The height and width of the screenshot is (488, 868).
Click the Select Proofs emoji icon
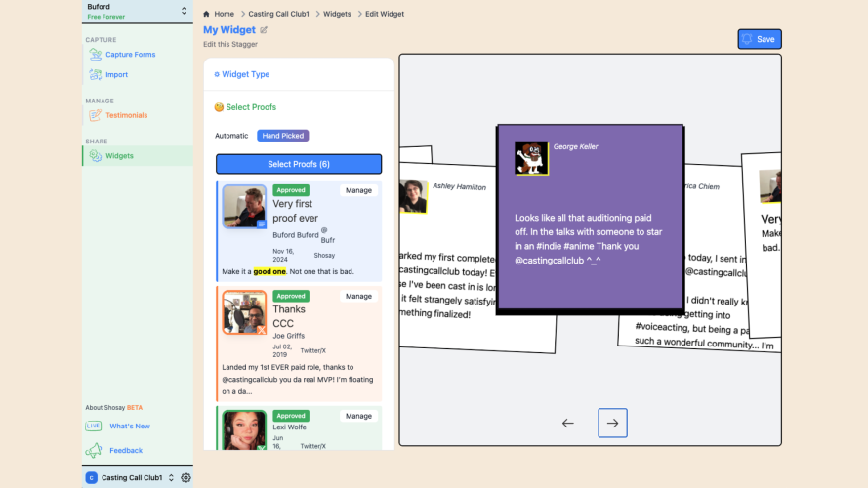219,107
